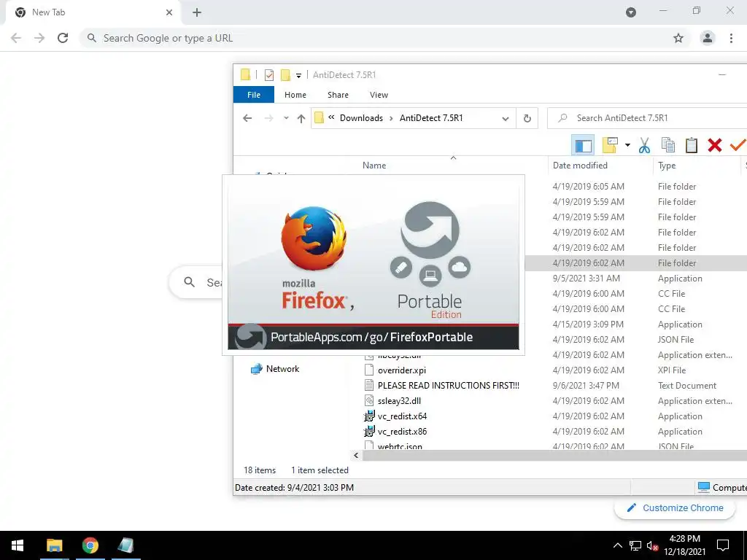The height and width of the screenshot is (560, 747).
Task: Open the File menu in Explorer
Action: (254, 95)
